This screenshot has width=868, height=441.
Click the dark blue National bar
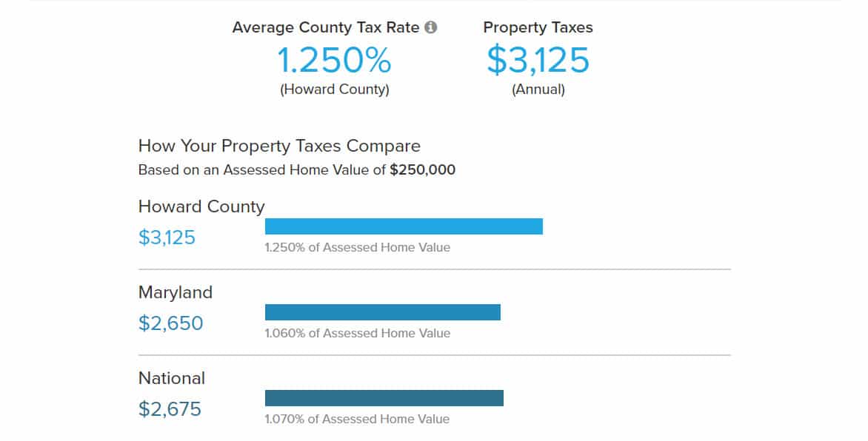(x=384, y=398)
